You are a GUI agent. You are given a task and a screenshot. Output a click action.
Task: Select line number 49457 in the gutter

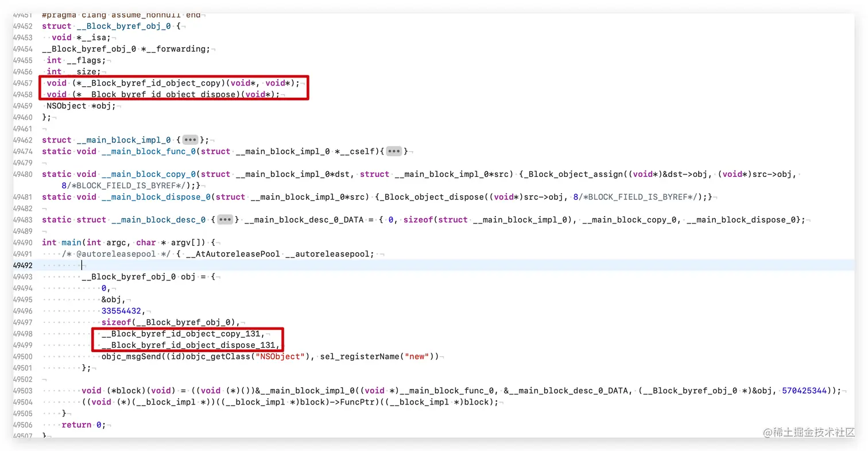(x=22, y=83)
